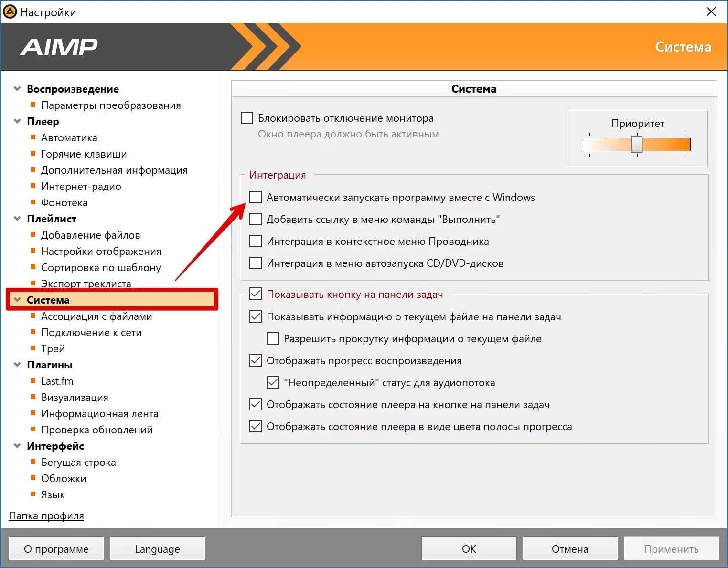The height and width of the screenshot is (568, 728).
Task: Open Информационная лента settings
Action: [x=100, y=413]
